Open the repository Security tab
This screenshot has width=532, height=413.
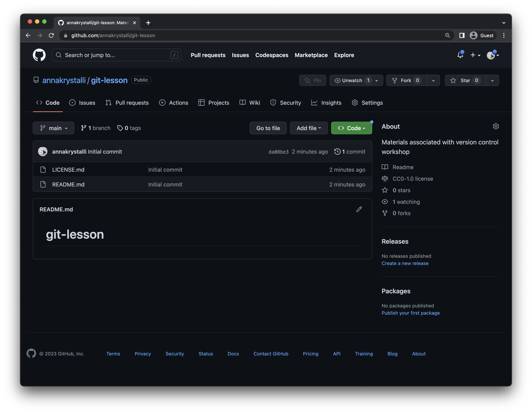[285, 103]
